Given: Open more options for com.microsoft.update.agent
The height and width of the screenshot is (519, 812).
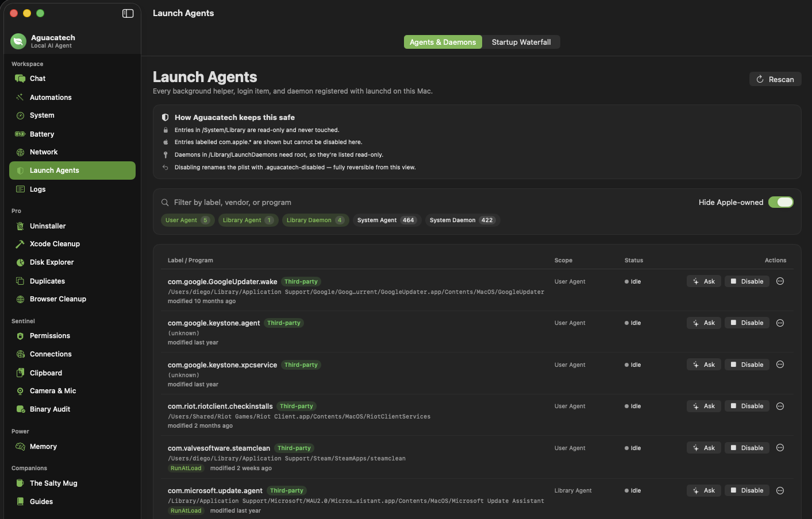Looking at the screenshot, I should click(x=780, y=491).
